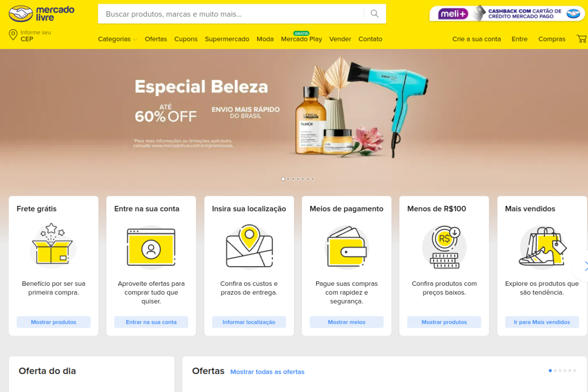Open the Meli+ cashback banner
588x392 pixels.
(508, 14)
